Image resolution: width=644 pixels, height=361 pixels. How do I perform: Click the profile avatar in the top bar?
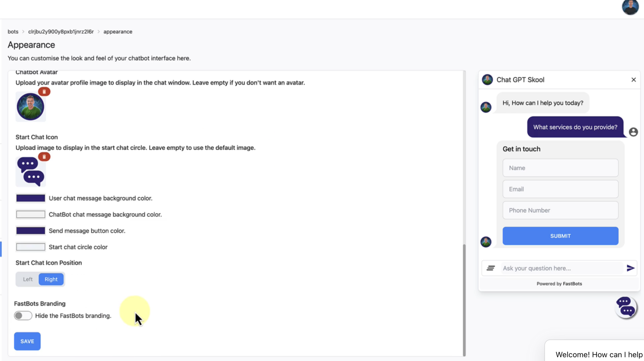tap(630, 7)
